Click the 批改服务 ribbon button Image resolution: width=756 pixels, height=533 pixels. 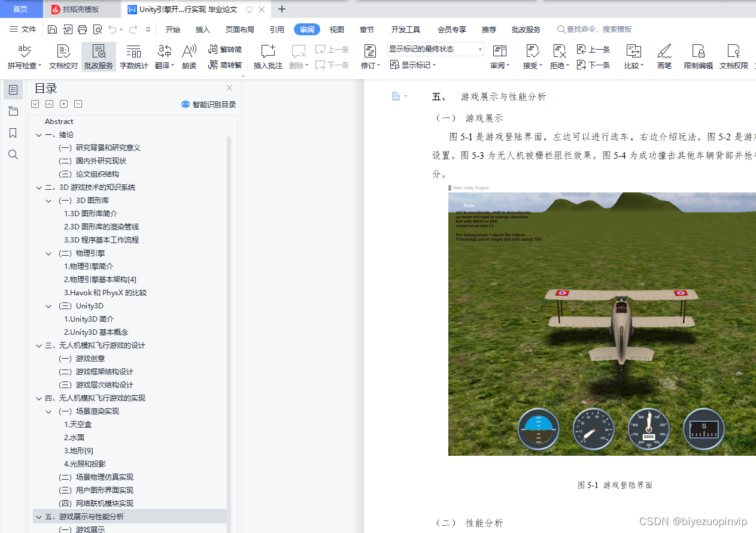[x=99, y=57]
